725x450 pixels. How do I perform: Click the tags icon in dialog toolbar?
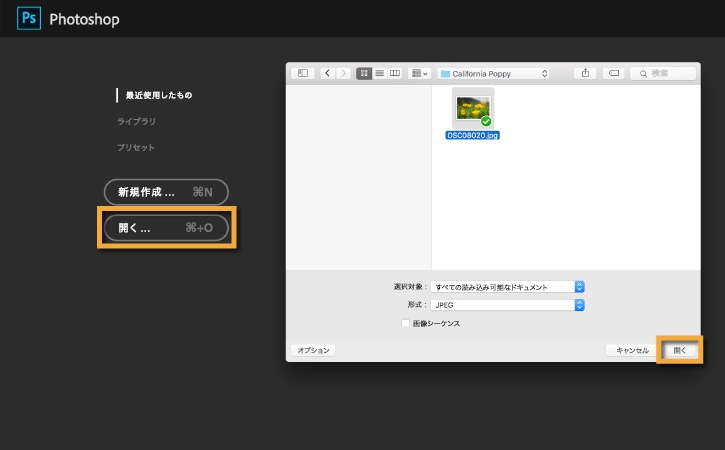pos(614,73)
